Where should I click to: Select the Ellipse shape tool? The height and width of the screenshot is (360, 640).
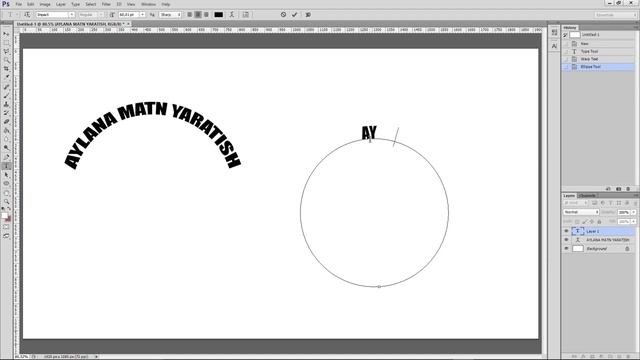6,184
